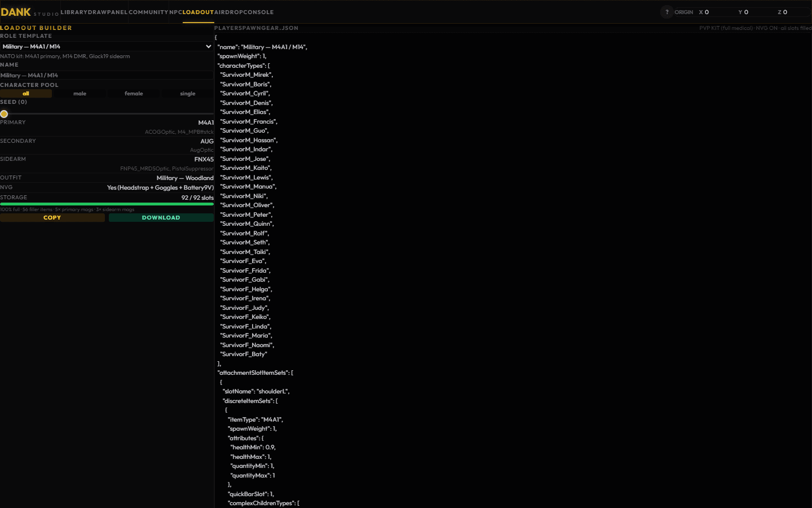Click the LOADOUT BUILDER heading
This screenshot has height=508, width=812.
coord(36,28)
